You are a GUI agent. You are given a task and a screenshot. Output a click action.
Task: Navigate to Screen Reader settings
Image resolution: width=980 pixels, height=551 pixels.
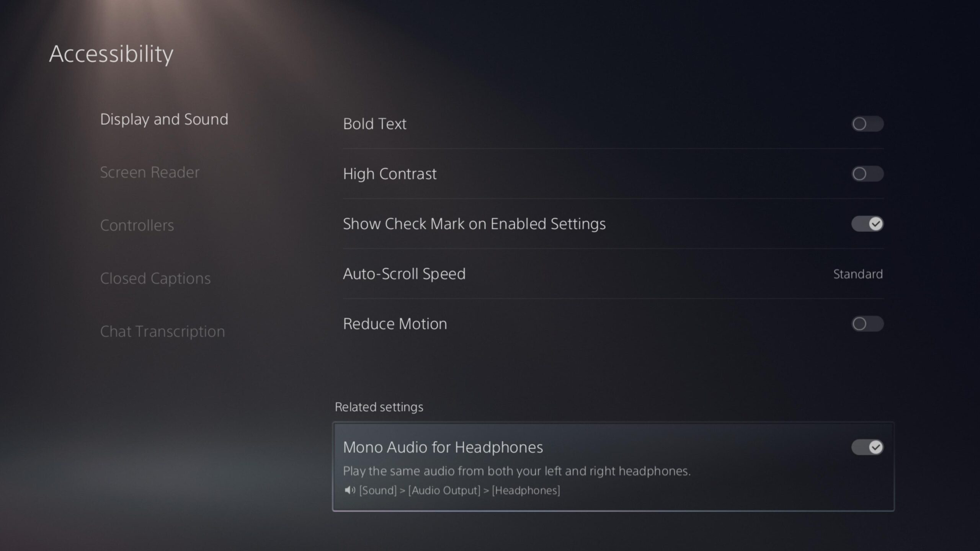[x=149, y=171]
